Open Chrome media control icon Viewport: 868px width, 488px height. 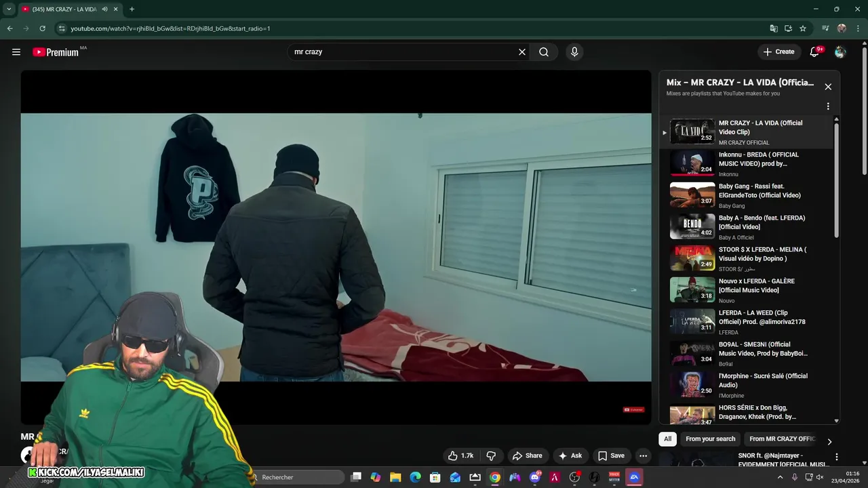825,28
